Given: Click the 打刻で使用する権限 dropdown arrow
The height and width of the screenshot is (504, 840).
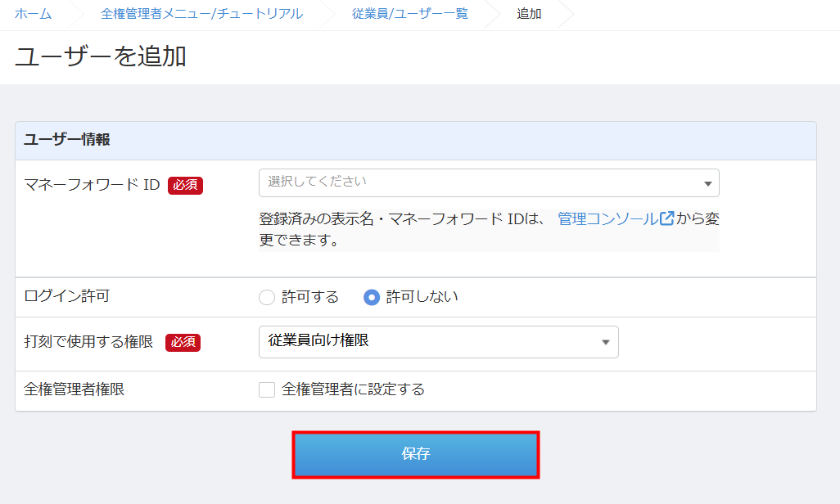Looking at the screenshot, I should pyautogui.click(x=606, y=342).
